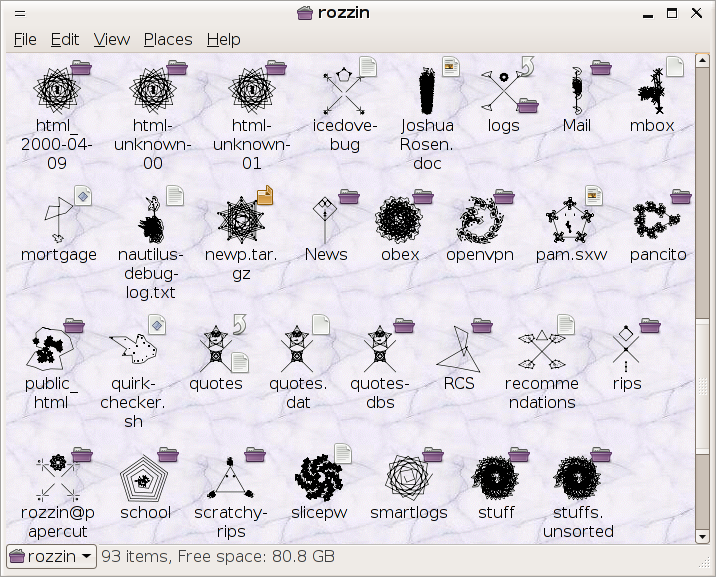This screenshot has width=716, height=577.
Task: Click the "obex" name label
Action: [400, 255]
